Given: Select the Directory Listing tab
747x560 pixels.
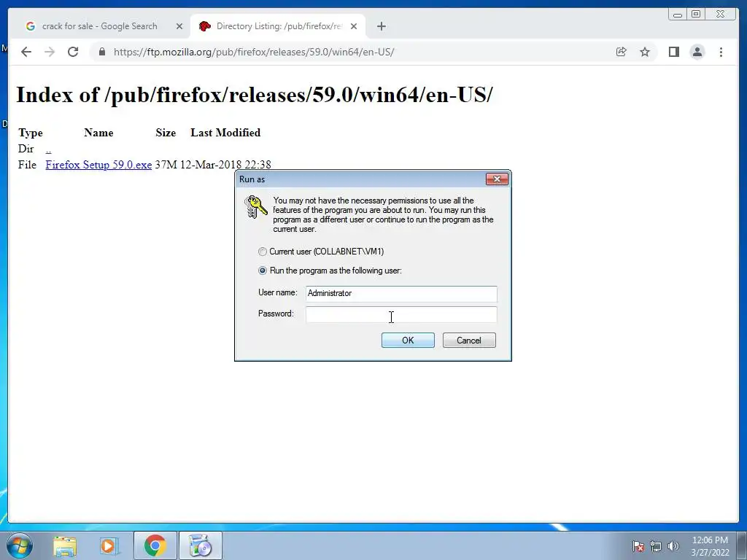Looking at the screenshot, I should point(278,26).
